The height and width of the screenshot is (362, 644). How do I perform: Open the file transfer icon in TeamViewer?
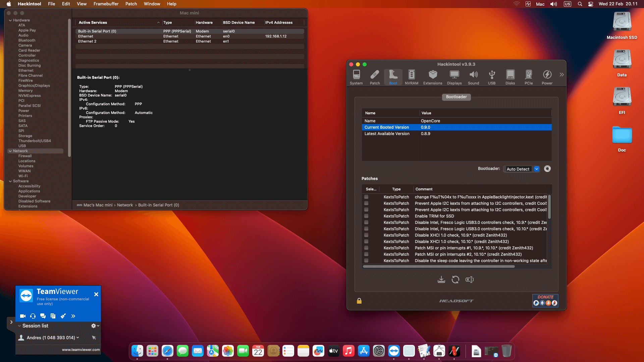53,316
